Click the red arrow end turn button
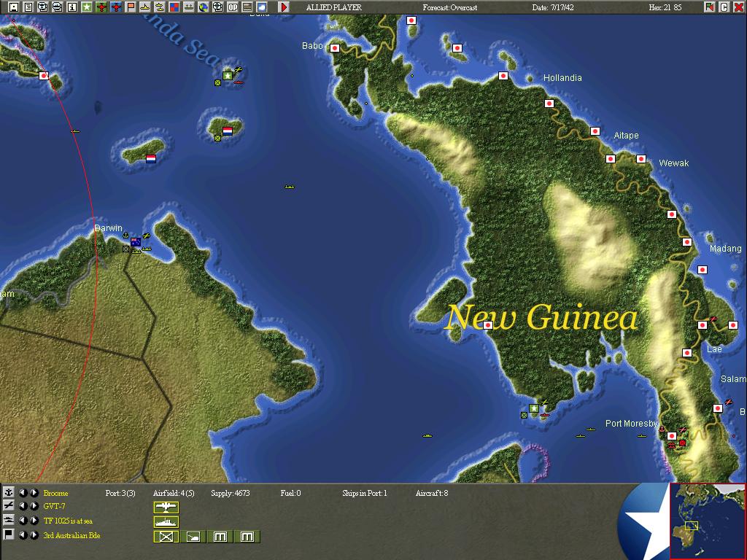Viewport: 747px width, 560px height. (284, 7)
